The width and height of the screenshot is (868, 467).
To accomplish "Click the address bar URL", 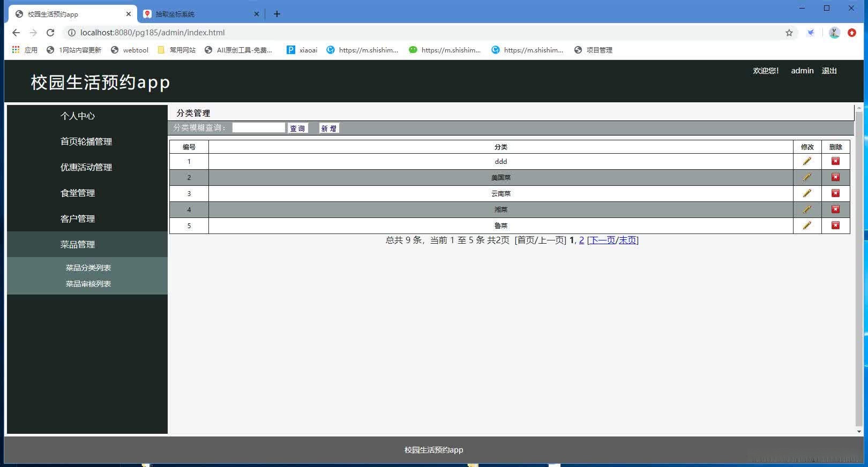I will click(x=152, y=33).
